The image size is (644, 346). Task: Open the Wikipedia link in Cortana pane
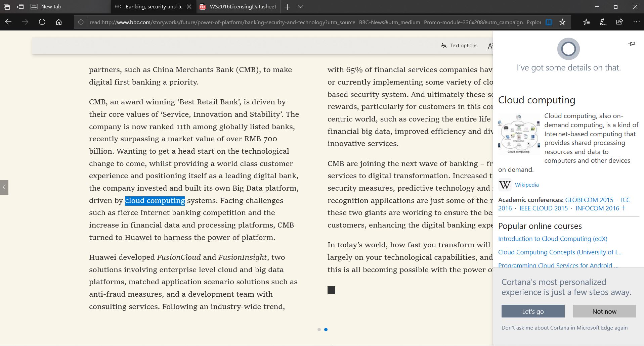526,185
